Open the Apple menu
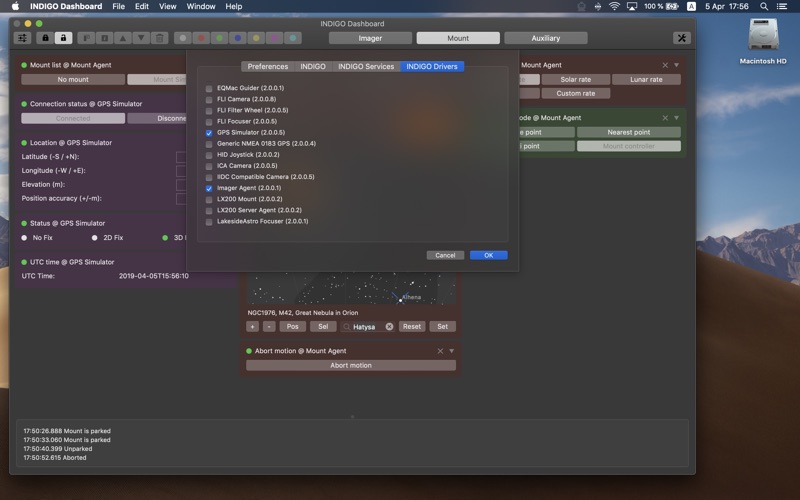 click(15, 6)
